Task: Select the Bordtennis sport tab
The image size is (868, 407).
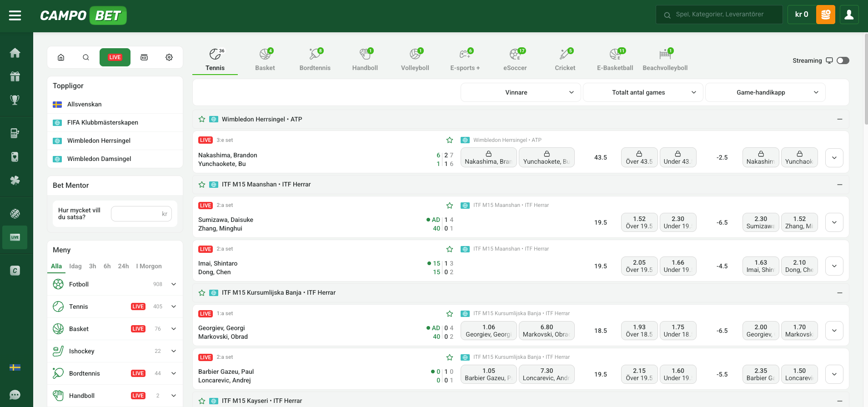Action: (x=315, y=60)
